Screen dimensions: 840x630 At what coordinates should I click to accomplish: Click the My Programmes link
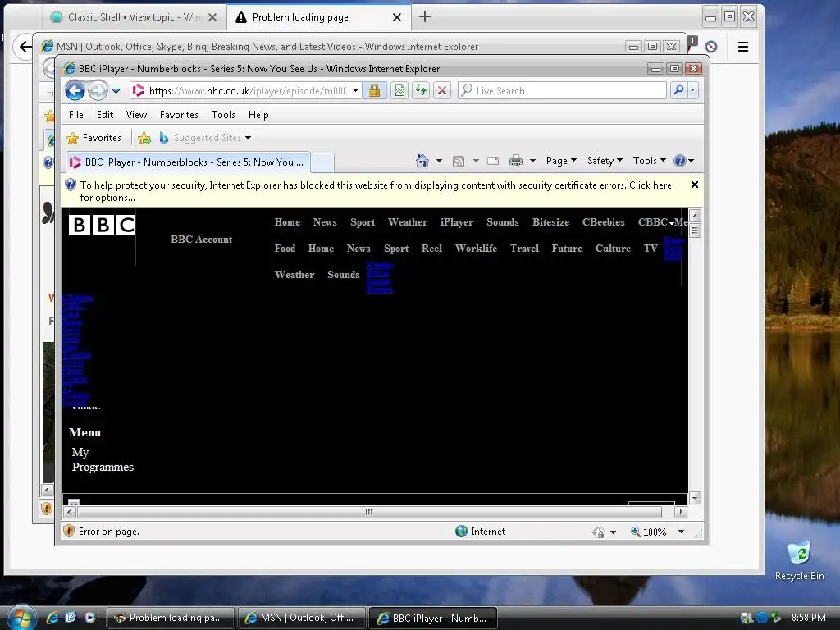pyautogui.click(x=103, y=459)
